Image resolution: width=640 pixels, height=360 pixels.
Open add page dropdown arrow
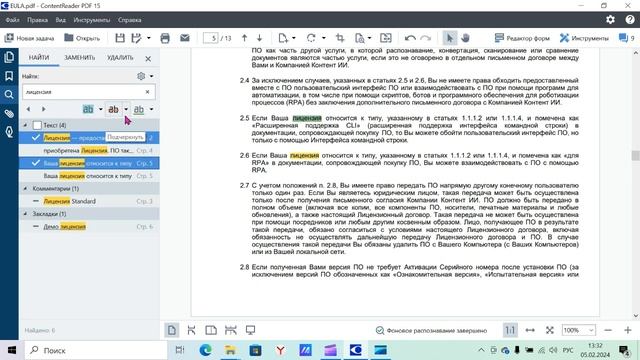tap(293, 38)
